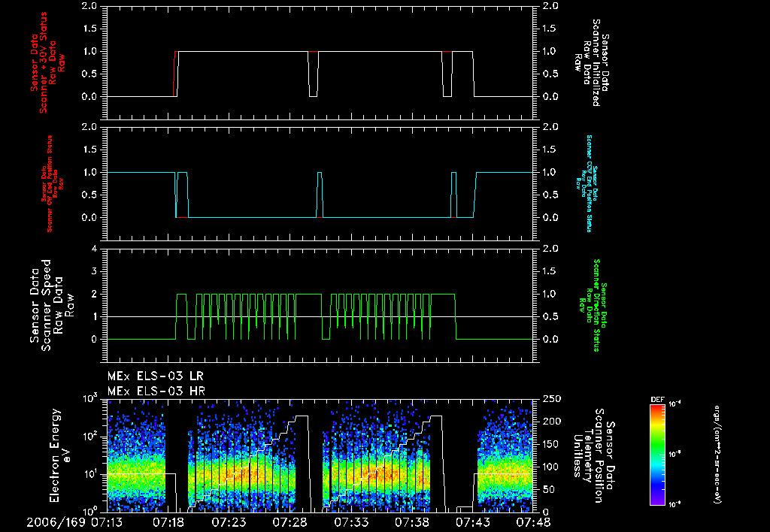770x532 pixels.
Task: Click the 'ergs/(cm**2-sr-sec-eV)' units label
Action: pos(717,454)
